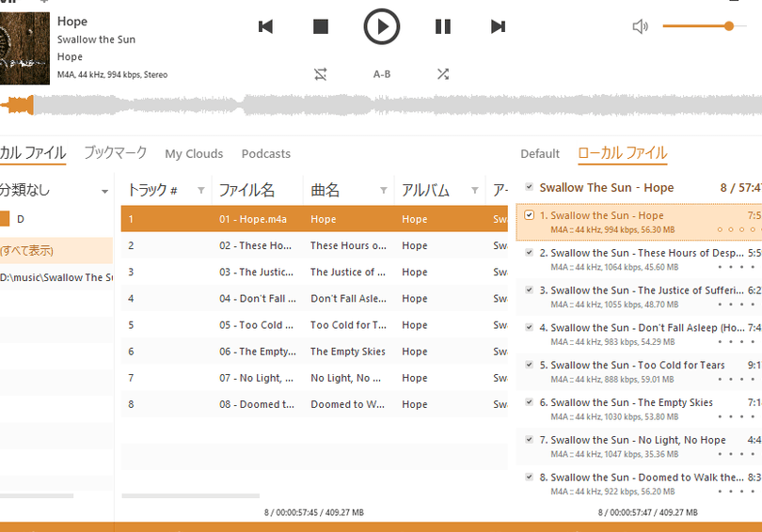Image resolution: width=762 pixels, height=532 pixels.
Task: Skip to the previous track
Action: coord(265,26)
